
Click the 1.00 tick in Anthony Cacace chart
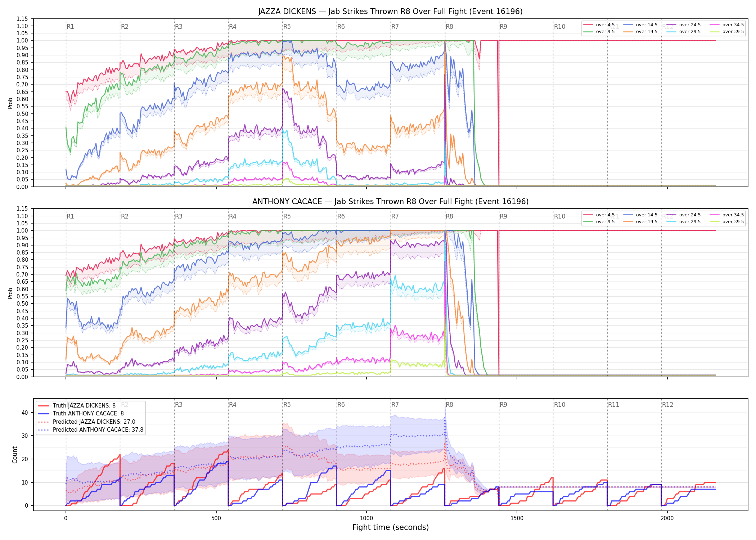22,230
